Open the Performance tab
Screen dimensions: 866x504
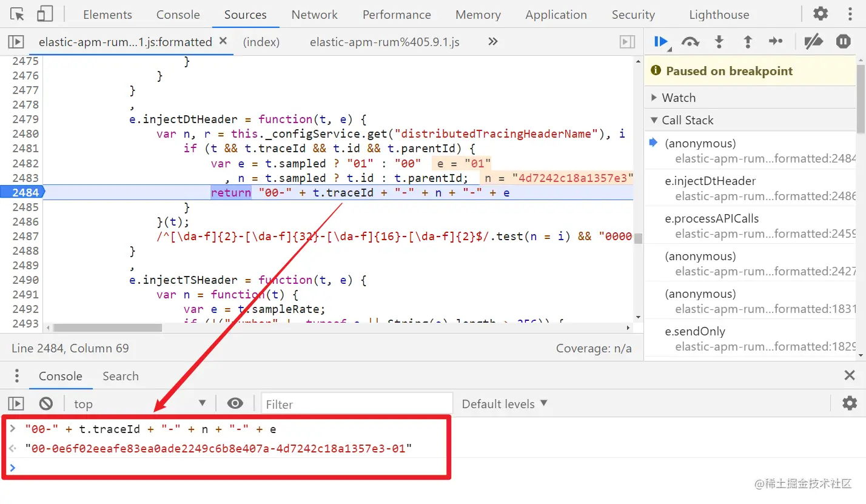tap(397, 15)
